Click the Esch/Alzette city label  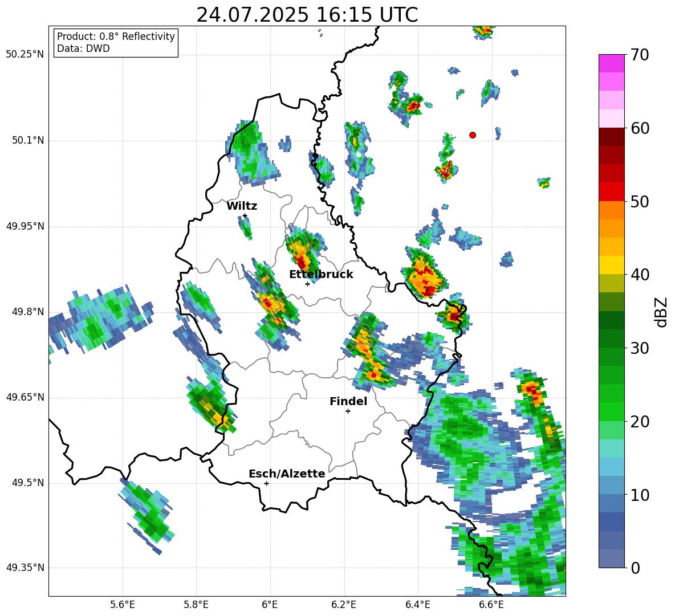pos(287,474)
